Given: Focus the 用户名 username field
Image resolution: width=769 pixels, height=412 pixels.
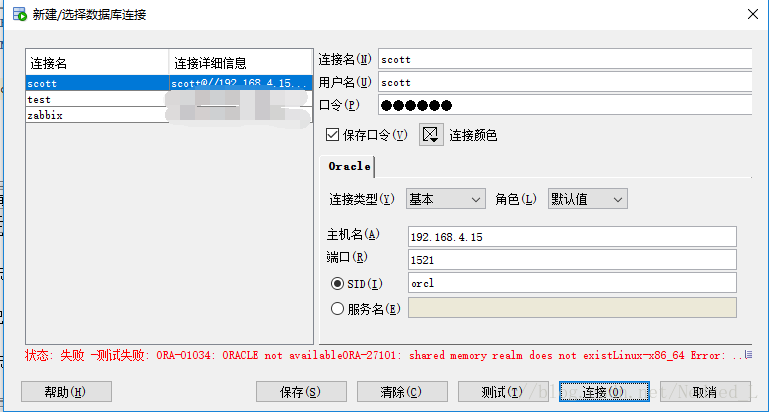Looking at the screenshot, I should pyautogui.click(x=565, y=82).
